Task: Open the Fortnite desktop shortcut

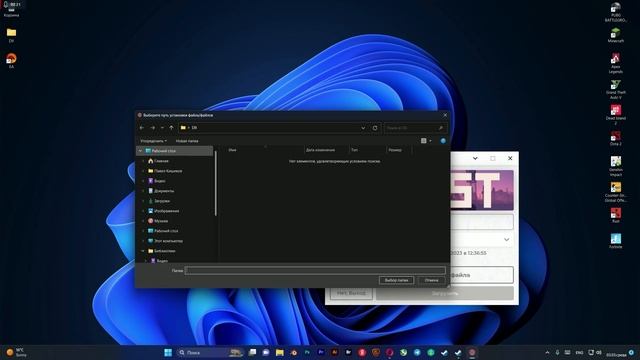Action: (616, 241)
